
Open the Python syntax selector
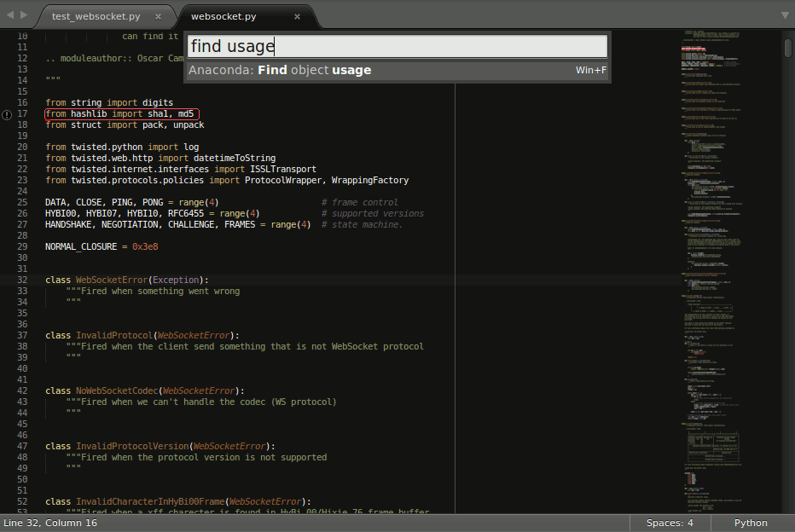(750, 523)
